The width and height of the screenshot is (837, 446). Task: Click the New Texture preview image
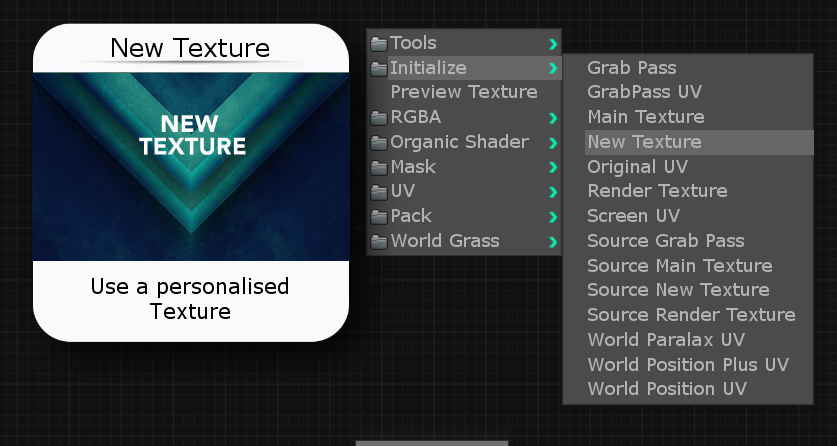point(191,167)
